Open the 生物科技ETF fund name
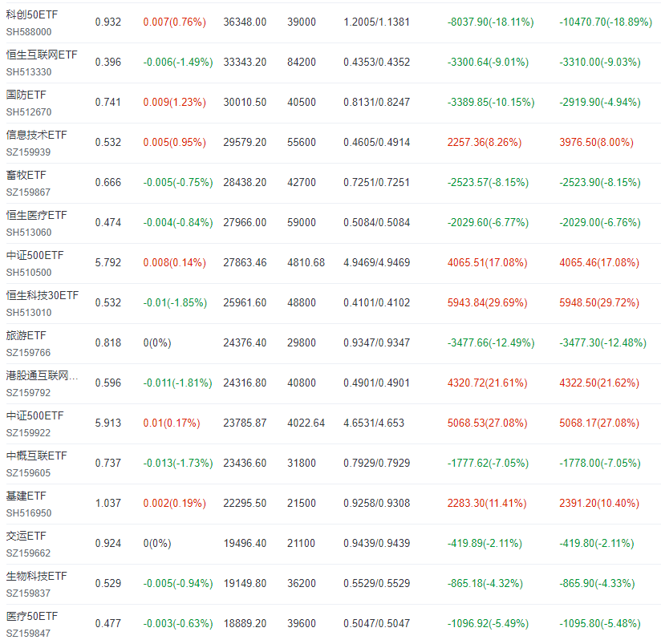This screenshot has height=644, width=661. (37, 576)
